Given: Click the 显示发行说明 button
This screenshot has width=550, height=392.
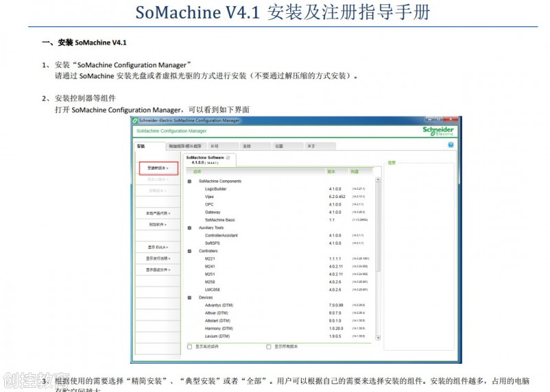Looking at the screenshot, I should coord(158,259).
